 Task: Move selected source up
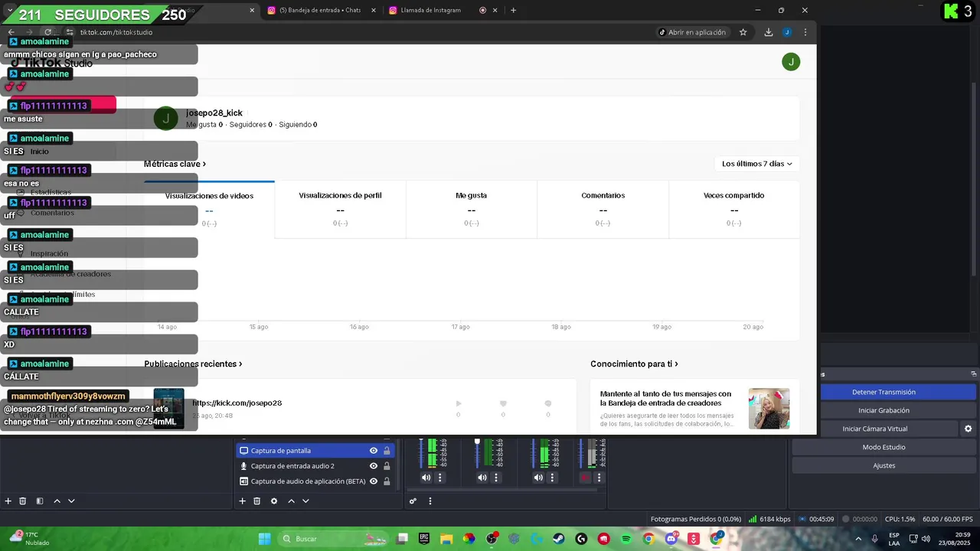[291, 501]
